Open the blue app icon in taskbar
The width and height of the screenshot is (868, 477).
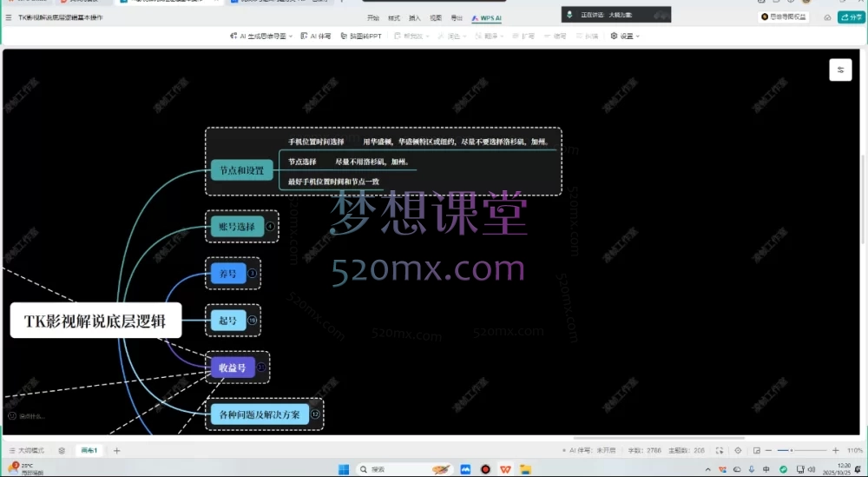click(465, 469)
